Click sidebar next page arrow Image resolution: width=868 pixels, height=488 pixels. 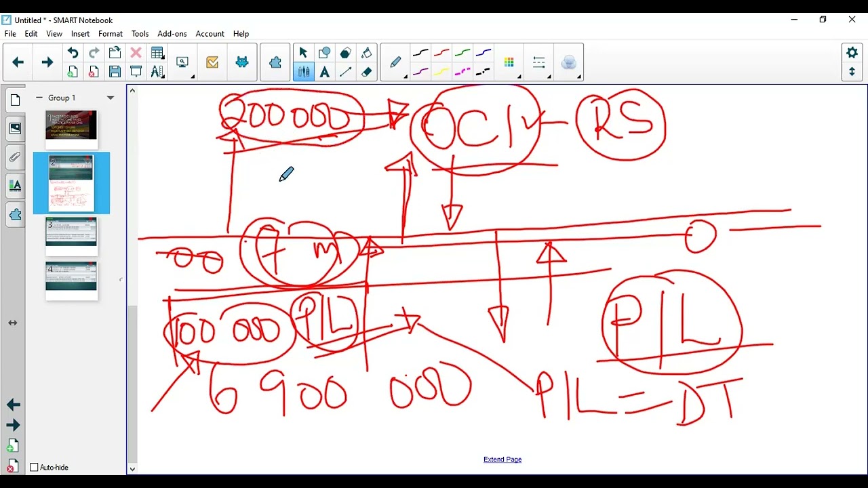(x=13, y=426)
